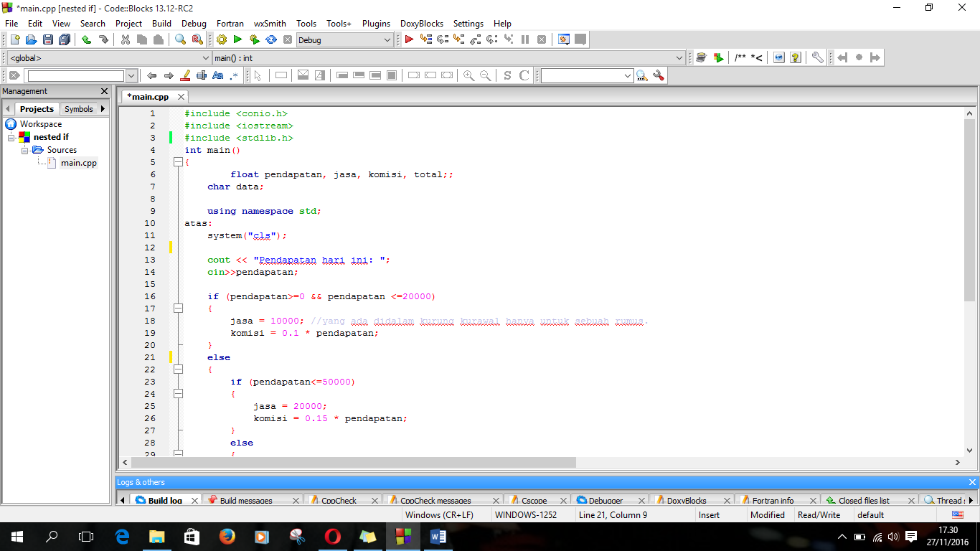The height and width of the screenshot is (551, 980).
Task: Run doxywizard with the toolbar icon
Action: point(702,57)
